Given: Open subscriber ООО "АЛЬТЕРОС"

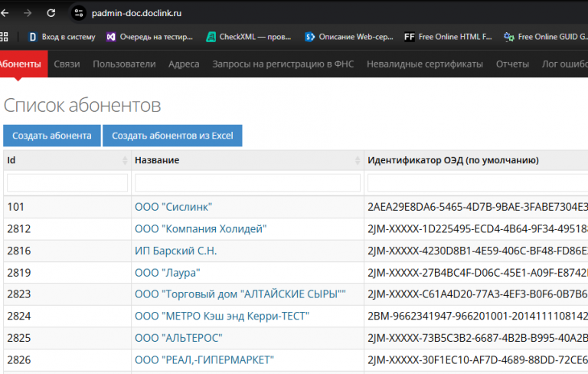Looking at the screenshot, I should point(178,338).
